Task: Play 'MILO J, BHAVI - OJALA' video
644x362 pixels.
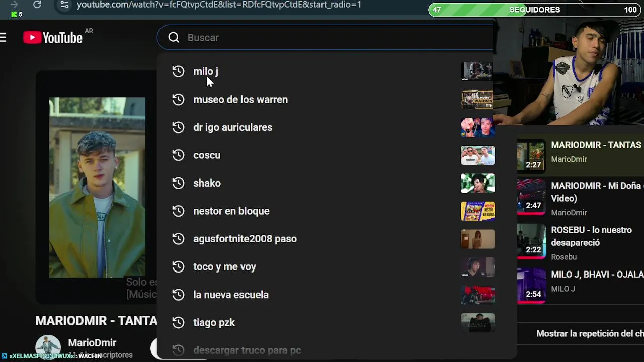Action: [597, 275]
